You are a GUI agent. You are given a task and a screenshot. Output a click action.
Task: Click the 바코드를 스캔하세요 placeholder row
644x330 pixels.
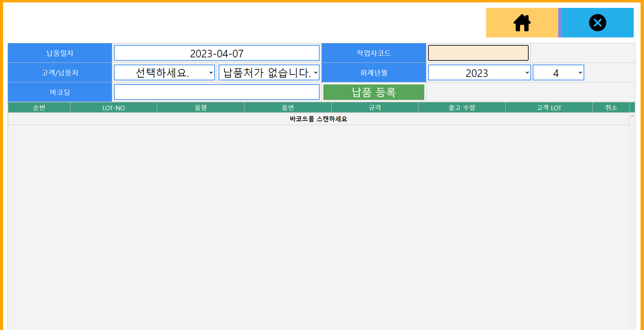pyautogui.click(x=318, y=119)
